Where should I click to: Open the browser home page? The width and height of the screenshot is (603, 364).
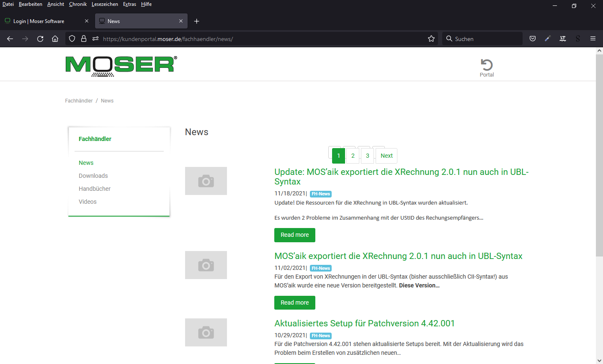click(x=55, y=39)
